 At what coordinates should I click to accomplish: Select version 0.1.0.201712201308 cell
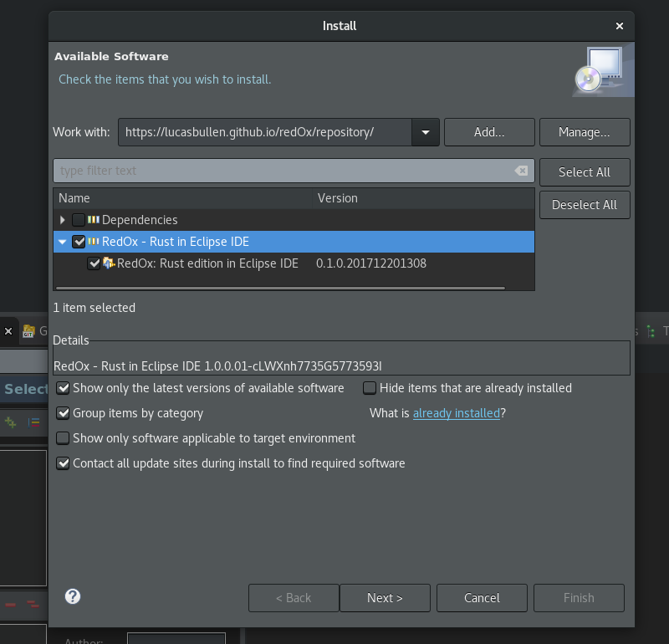371,263
